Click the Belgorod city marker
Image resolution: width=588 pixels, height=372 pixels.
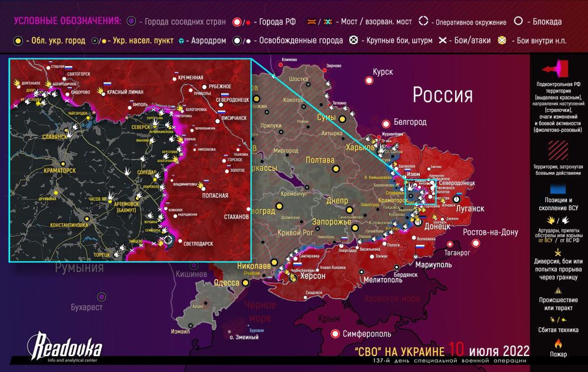point(387,124)
